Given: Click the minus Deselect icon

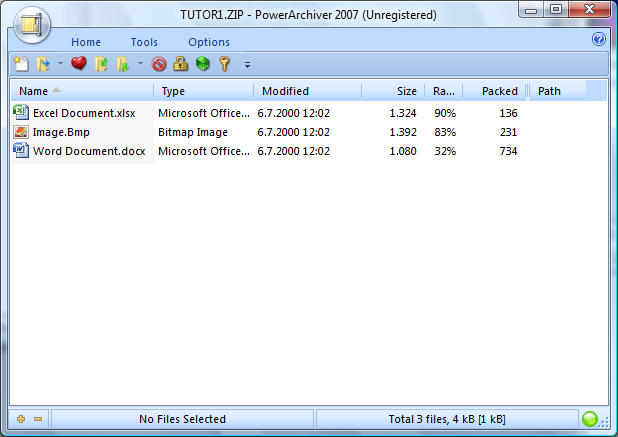Looking at the screenshot, I should point(38,419).
